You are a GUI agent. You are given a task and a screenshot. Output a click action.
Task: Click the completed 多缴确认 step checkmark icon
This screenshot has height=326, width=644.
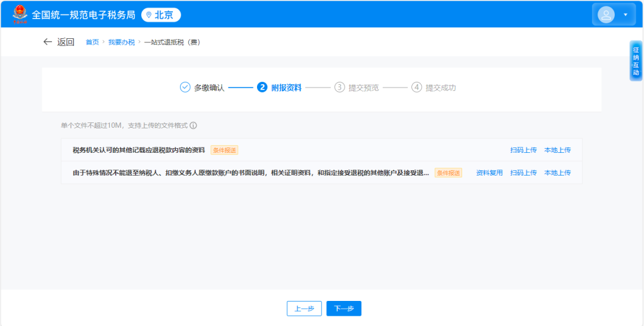185,87
